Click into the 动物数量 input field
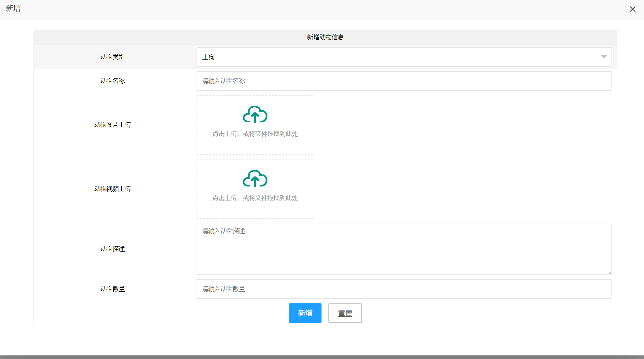The width and height of the screenshot is (644, 359). [x=404, y=289]
